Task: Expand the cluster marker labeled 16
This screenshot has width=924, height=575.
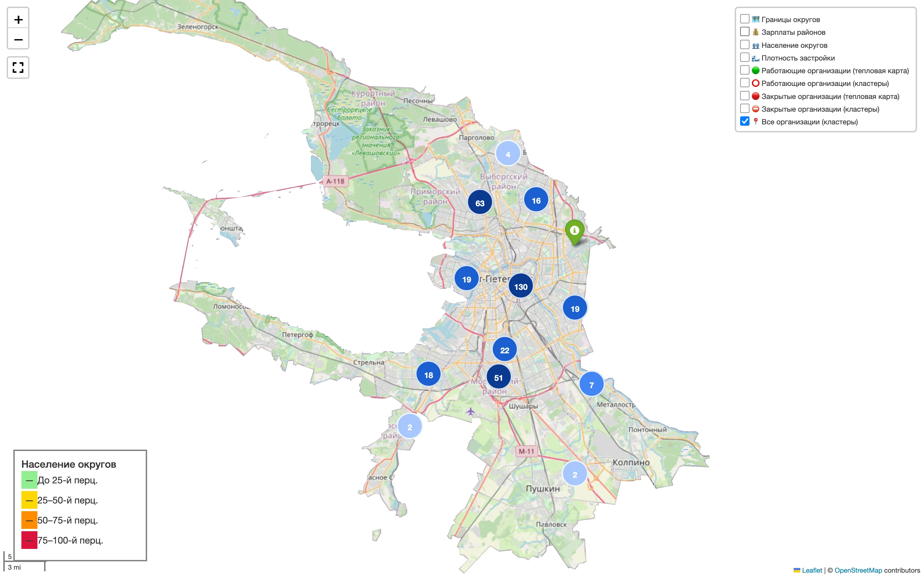Action: [x=536, y=200]
